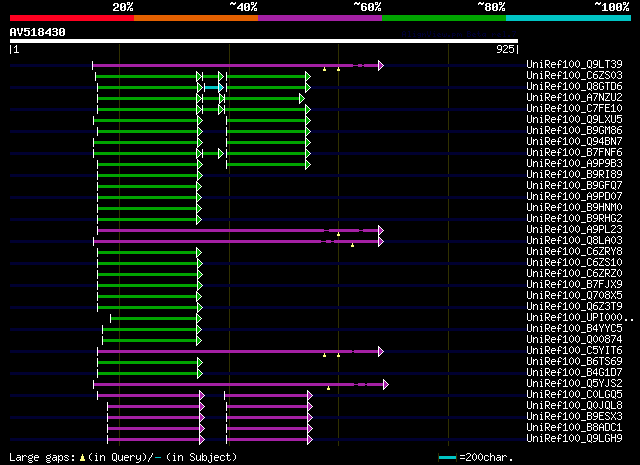
Task: Select the UniRef100_Q9LGH9 label
Action: pyautogui.click(x=574, y=439)
